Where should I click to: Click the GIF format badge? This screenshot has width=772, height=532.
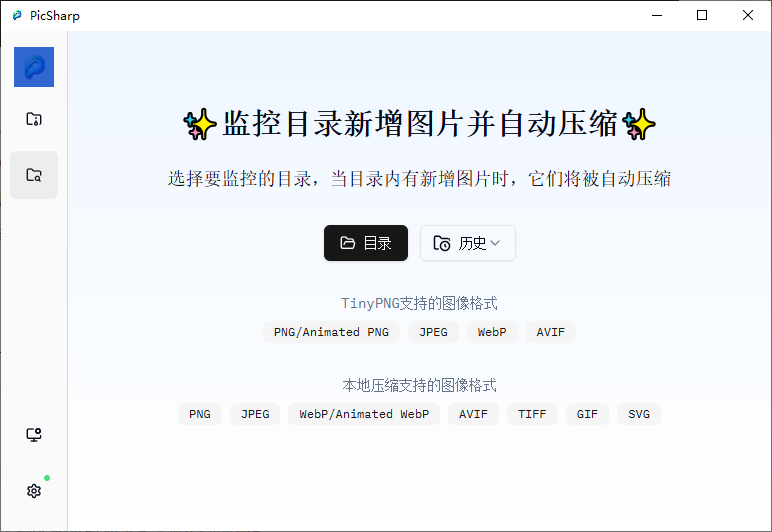(x=587, y=414)
